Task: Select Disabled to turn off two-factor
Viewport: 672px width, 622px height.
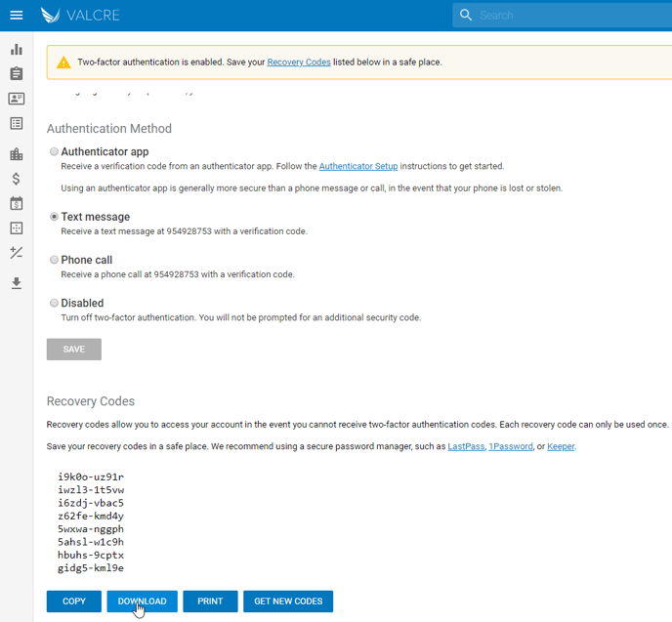Action: (55, 303)
